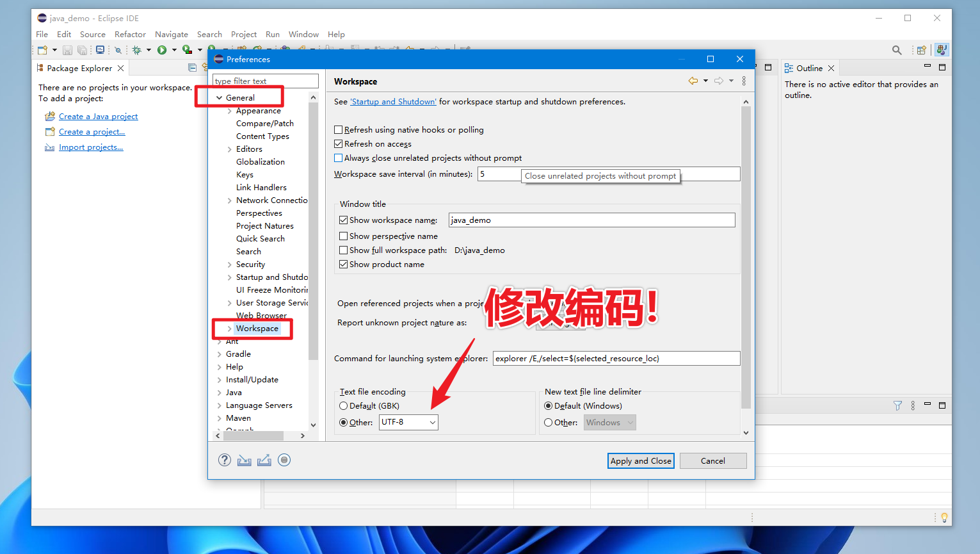Image resolution: width=980 pixels, height=554 pixels.
Task: Click the green Run icon
Action: 162,50
